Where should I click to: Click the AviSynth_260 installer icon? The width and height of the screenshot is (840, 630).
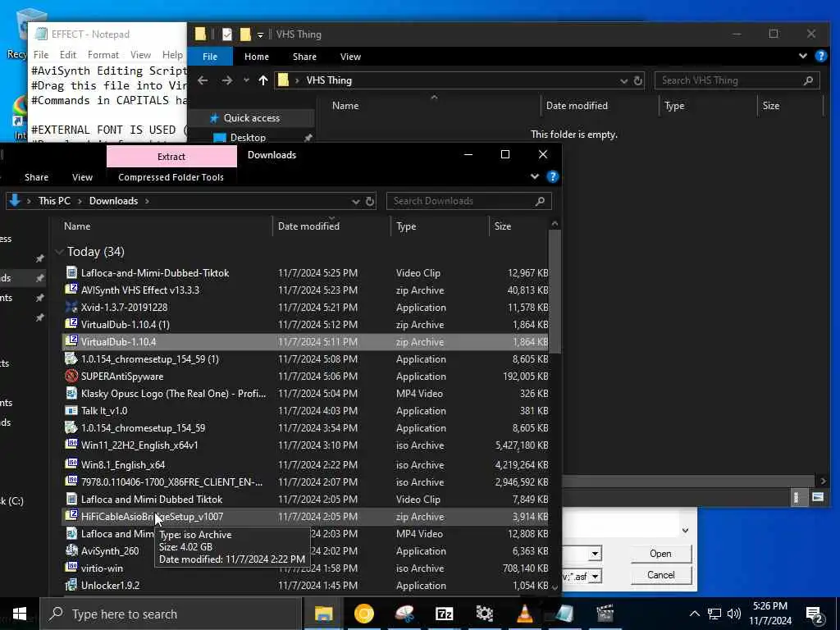coord(71,550)
